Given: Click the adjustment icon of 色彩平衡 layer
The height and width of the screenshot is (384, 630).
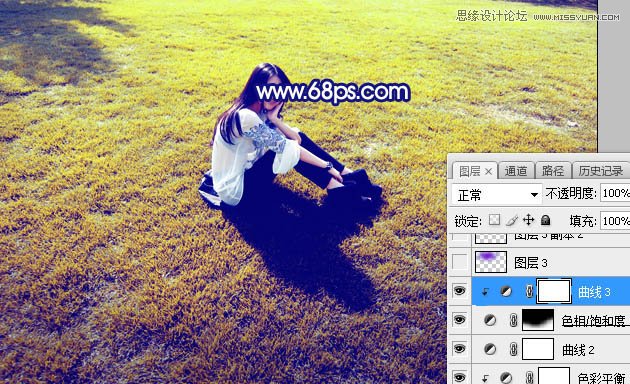Looking at the screenshot, I should click(x=506, y=378).
